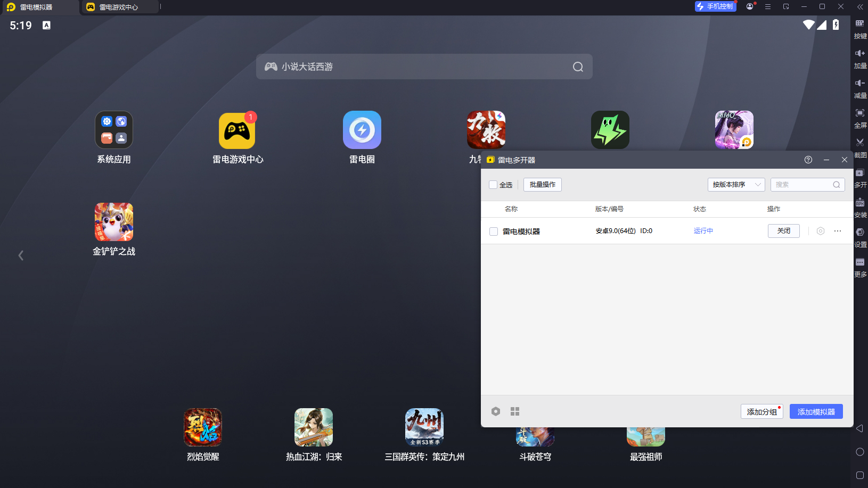This screenshot has width=868, height=488.
Task: Click the 批量操作 button
Action: point(543,185)
